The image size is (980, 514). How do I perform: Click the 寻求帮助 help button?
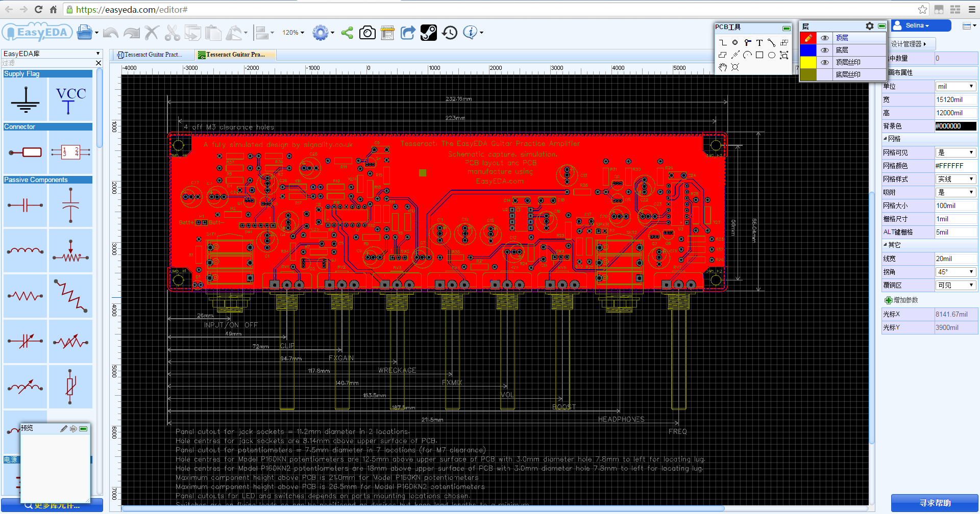[935, 503]
